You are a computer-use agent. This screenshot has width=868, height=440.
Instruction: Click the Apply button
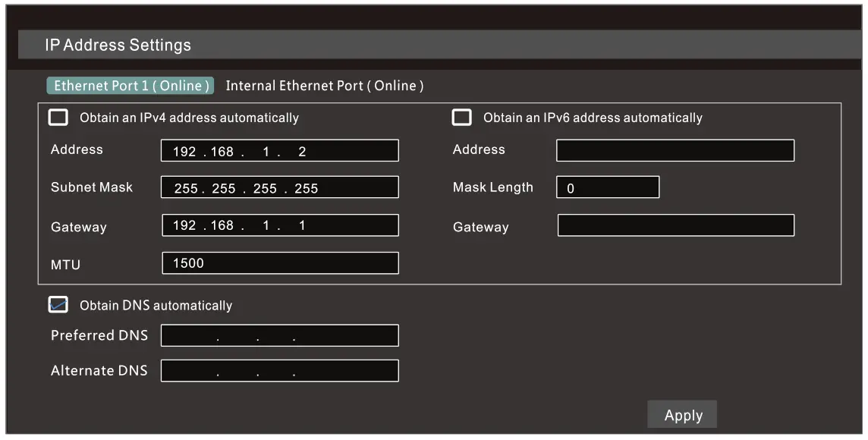pyautogui.click(x=681, y=414)
